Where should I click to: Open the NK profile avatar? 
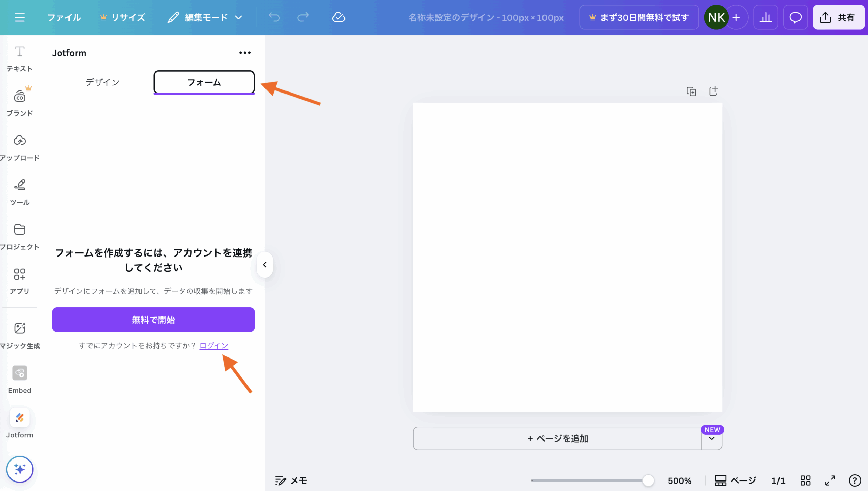716,17
